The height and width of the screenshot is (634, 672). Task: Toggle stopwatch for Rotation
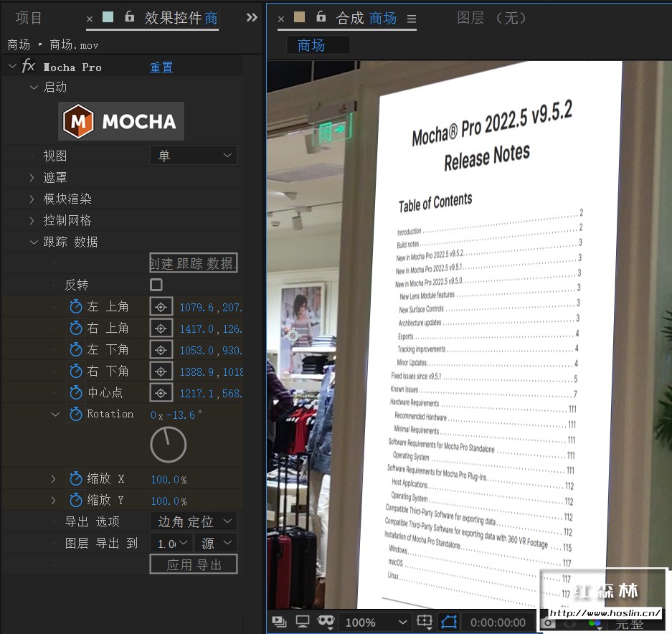(76, 414)
